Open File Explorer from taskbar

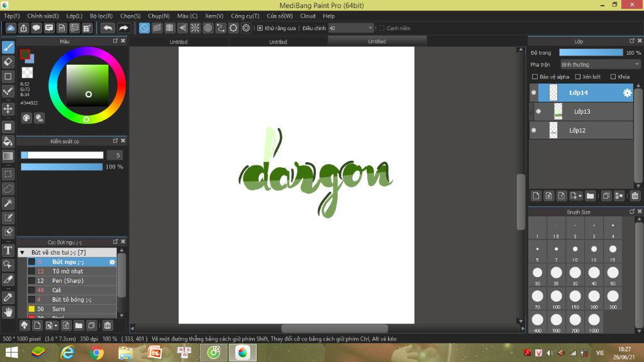[x=126, y=353]
